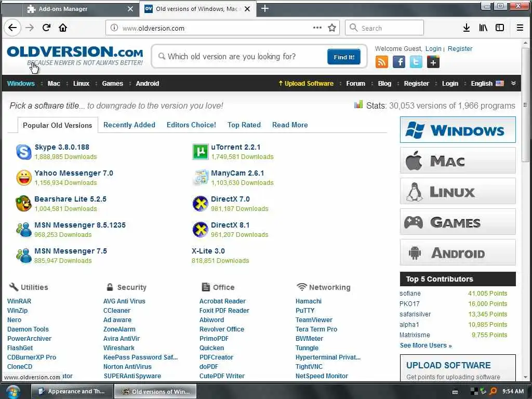This screenshot has height=399, width=532.
Task: Open the Firefox hamburger menu
Action: coord(520,28)
